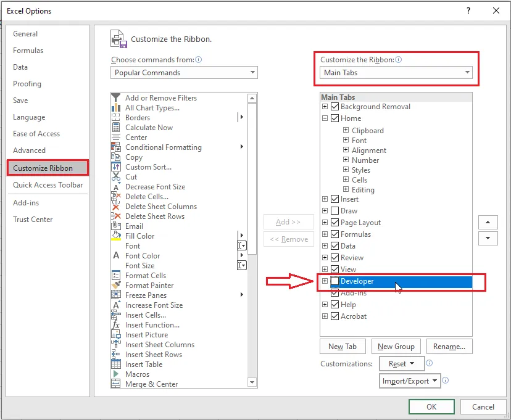Click the Freeze Panes icon
This screenshot has width=511, height=420.
point(115,295)
